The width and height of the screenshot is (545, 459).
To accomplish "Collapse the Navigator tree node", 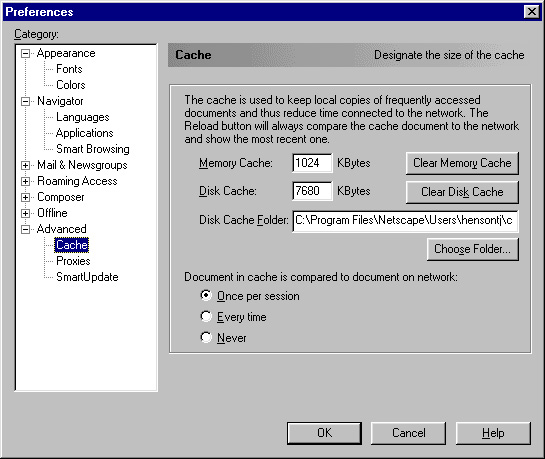I will [25, 101].
